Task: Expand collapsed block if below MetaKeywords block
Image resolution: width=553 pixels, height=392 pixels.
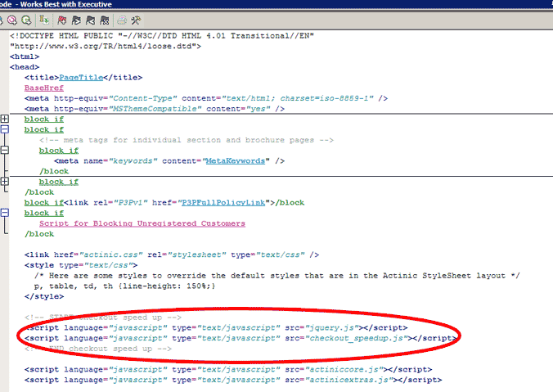Action: tap(5, 182)
